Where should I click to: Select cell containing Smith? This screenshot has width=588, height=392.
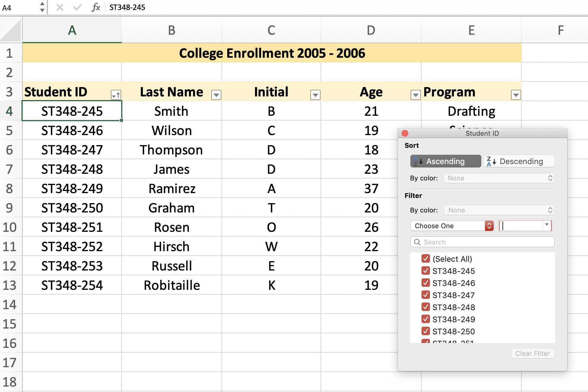coord(172,111)
